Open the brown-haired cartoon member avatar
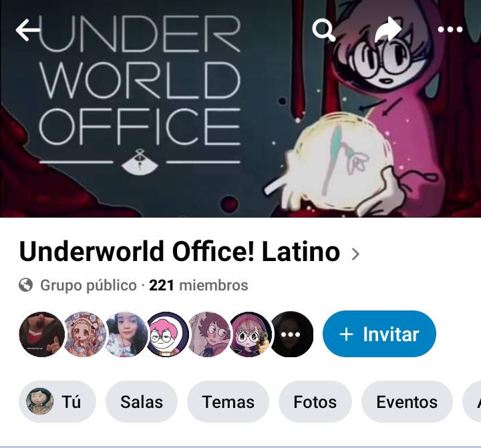481x448 pixels. click(x=209, y=334)
